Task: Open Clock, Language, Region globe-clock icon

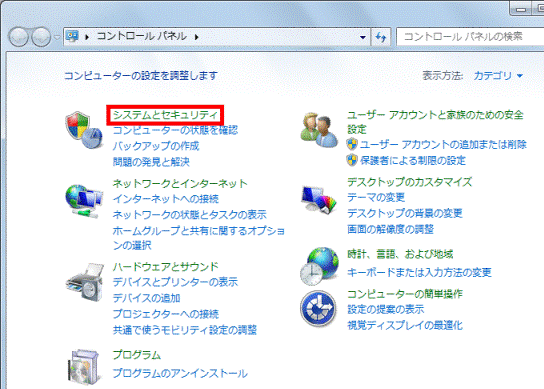Action: 320,267
